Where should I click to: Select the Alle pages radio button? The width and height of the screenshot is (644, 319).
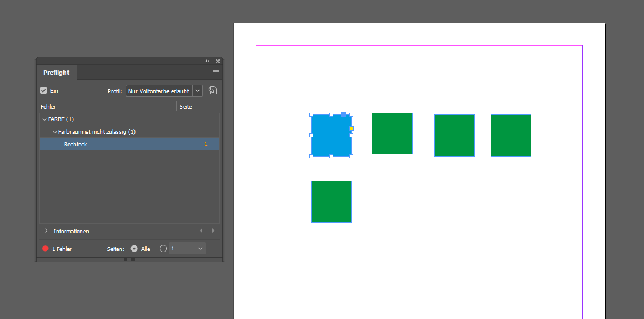click(x=134, y=249)
